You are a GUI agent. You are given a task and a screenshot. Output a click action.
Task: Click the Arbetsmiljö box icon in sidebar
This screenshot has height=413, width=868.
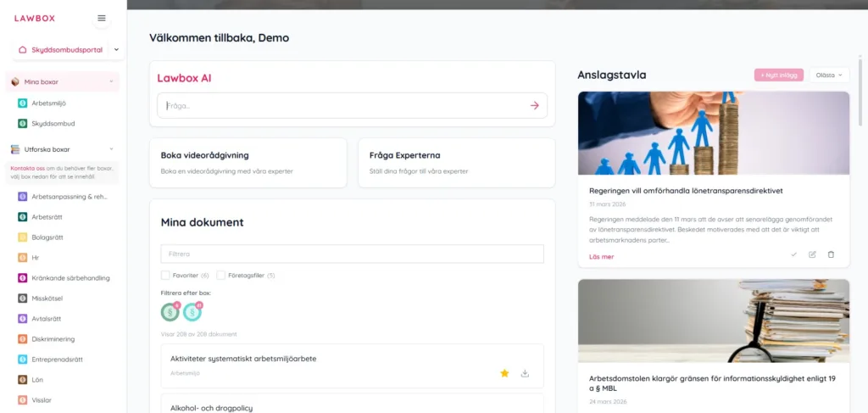(22, 103)
